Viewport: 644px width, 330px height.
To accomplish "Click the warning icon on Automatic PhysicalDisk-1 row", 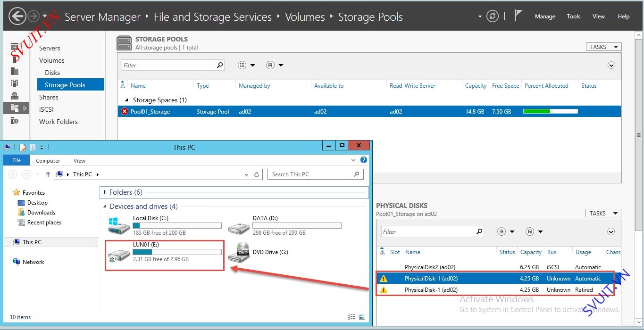I will coord(383,279).
